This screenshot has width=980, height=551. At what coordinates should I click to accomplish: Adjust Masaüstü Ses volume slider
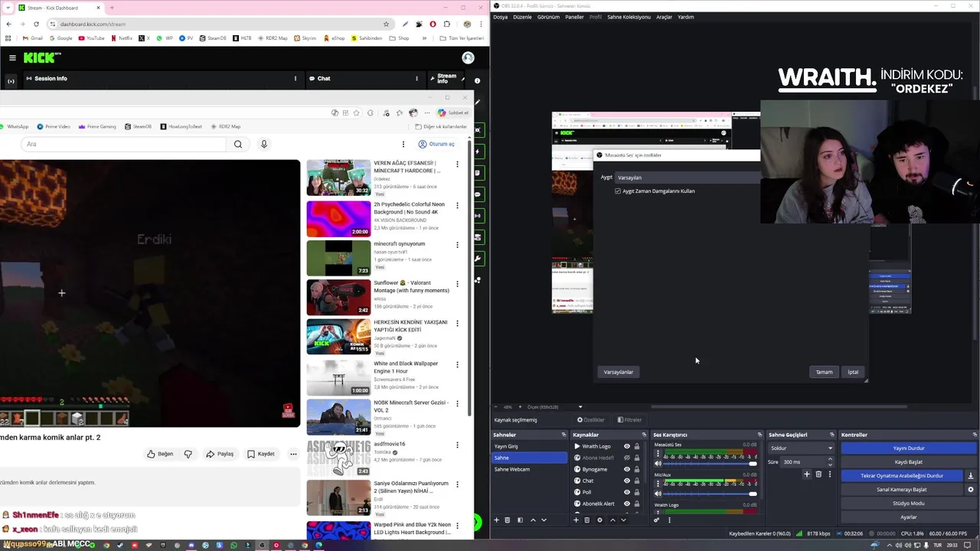[710, 464]
